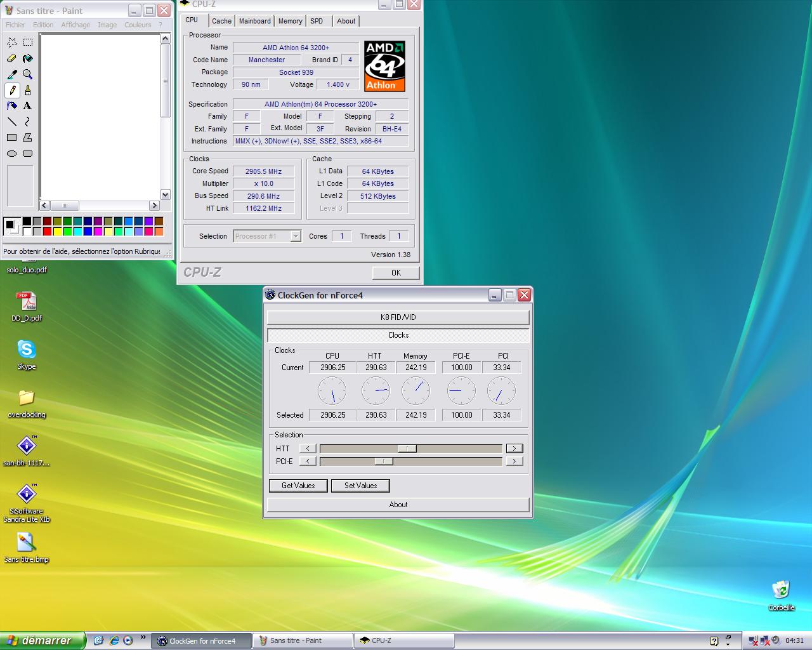Screen dimensions: 812x650
Task: Select the Airbrush tool in Paint
Action: click(x=12, y=106)
